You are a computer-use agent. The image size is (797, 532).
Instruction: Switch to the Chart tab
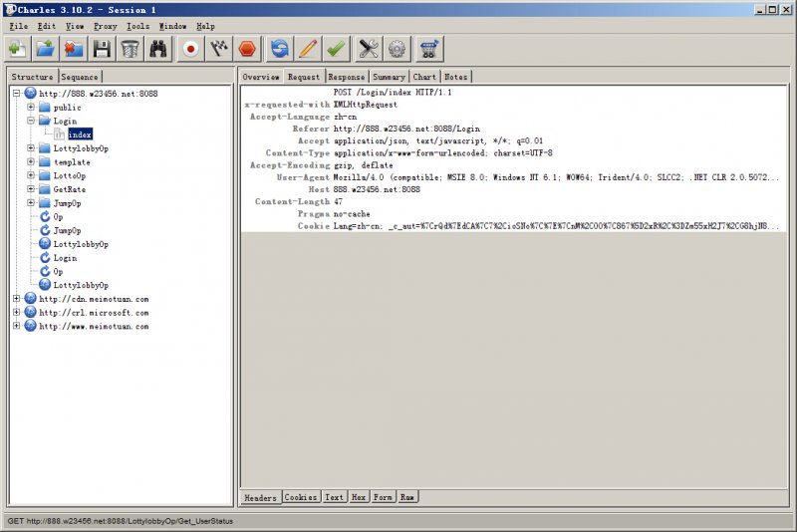[x=424, y=77]
